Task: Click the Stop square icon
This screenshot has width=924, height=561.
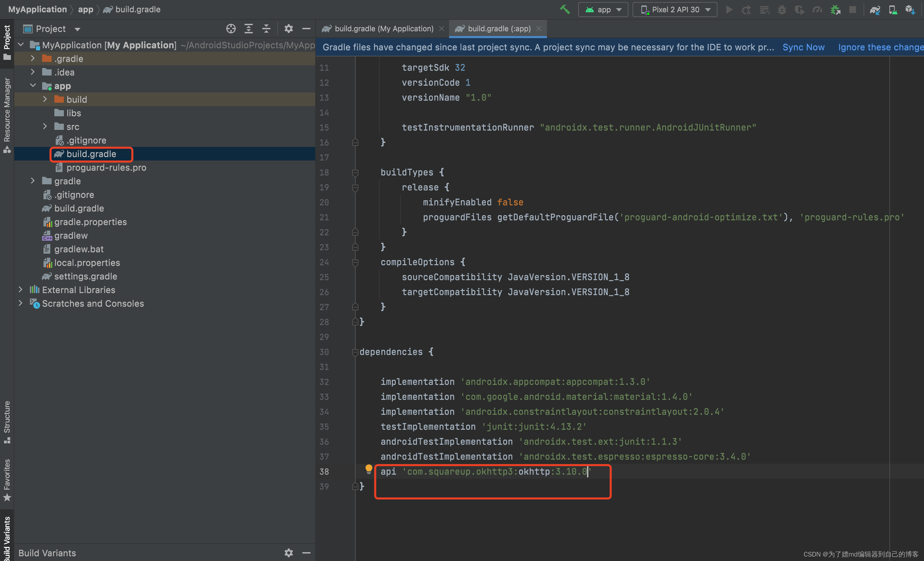Action: [x=852, y=10]
